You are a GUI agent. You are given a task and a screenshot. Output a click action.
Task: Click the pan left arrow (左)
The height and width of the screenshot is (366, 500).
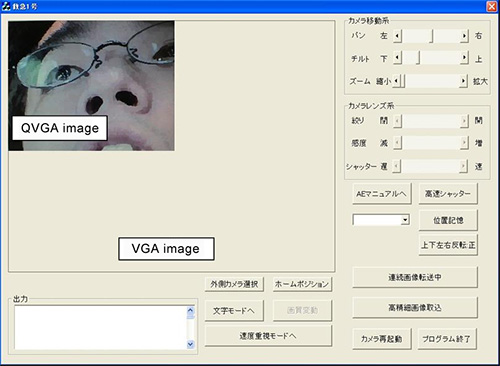point(397,36)
